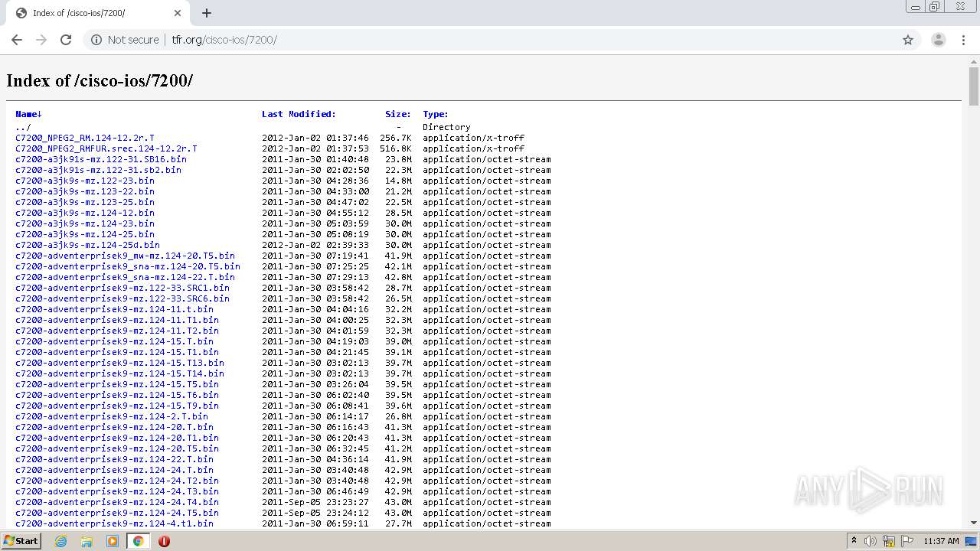Download c7200-a3jk9s-mz.124-25d.bin
The width and height of the screenshot is (980, 551).
[x=87, y=246]
